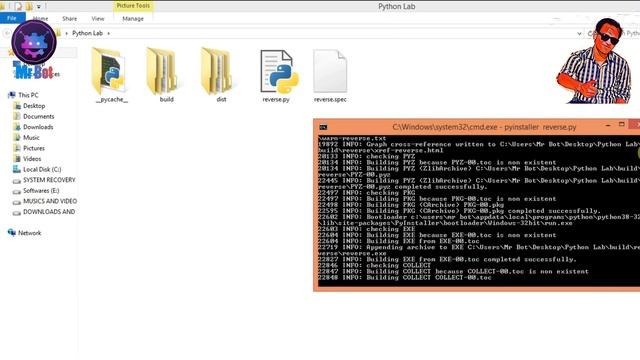Click the Music folder icon in sidebar
The height and width of the screenshot is (360, 640).
click(17, 138)
